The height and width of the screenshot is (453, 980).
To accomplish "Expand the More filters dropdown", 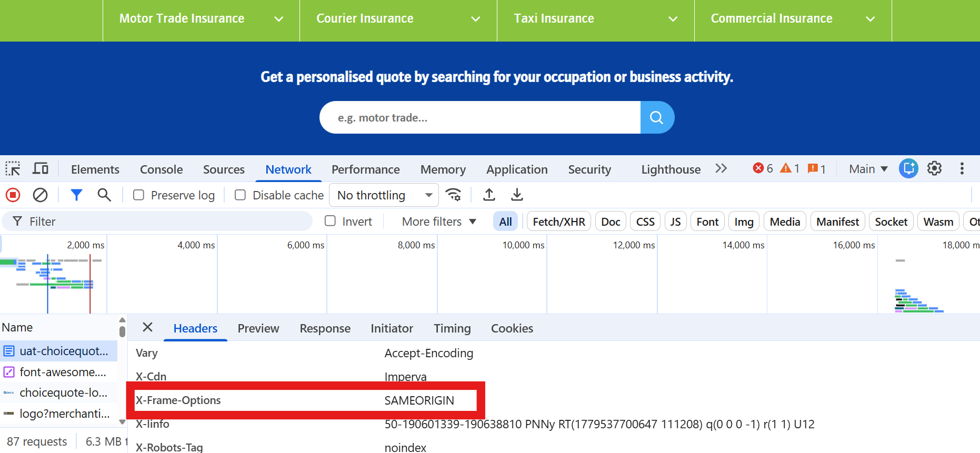I will (439, 222).
